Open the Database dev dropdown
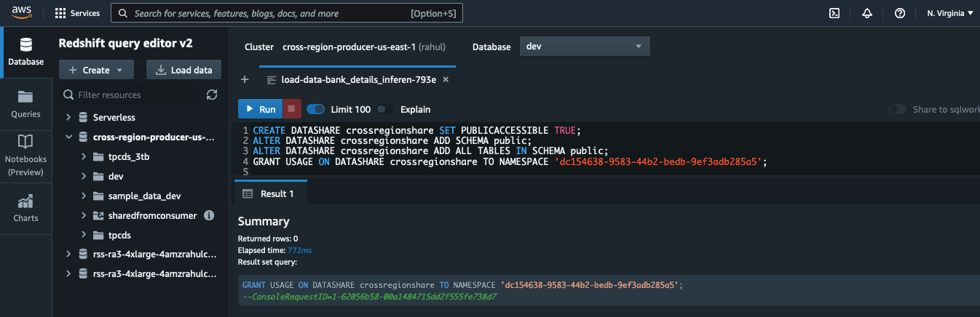The image size is (980, 317). [584, 47]
